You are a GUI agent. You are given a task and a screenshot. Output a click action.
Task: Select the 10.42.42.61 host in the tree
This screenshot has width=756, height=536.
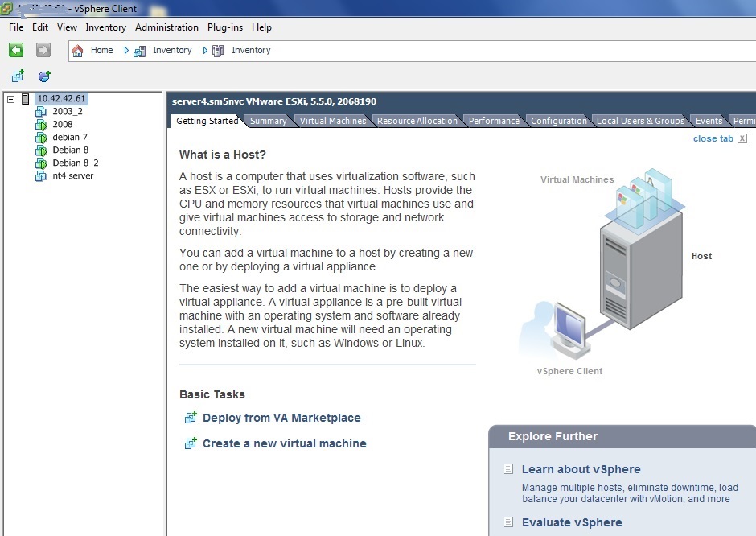pyautogui.click(x=61, y=98)
